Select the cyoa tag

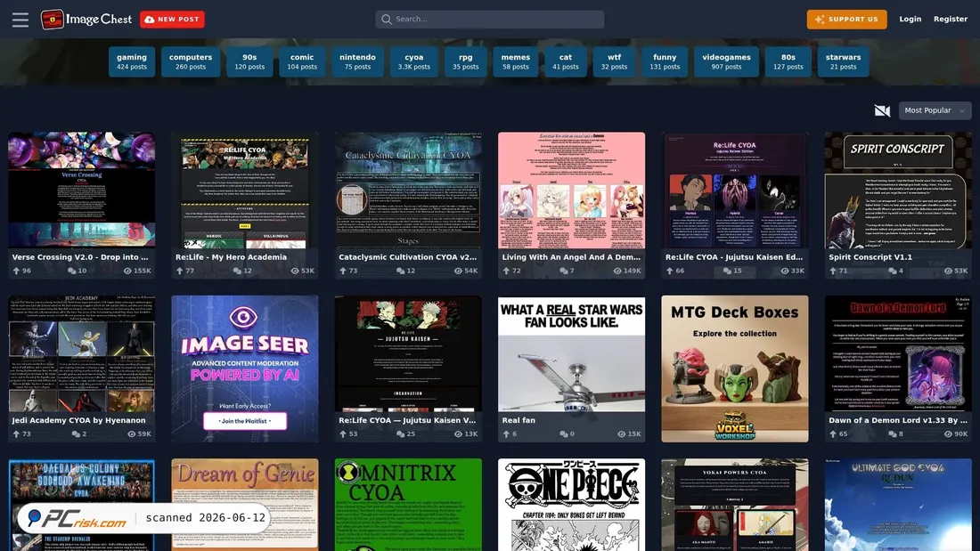pos(413,61)
